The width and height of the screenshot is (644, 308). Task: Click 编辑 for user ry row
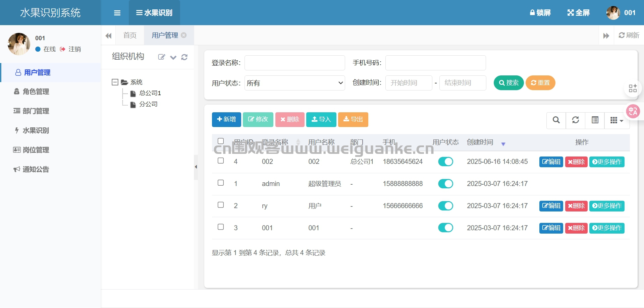coord(551,206)
